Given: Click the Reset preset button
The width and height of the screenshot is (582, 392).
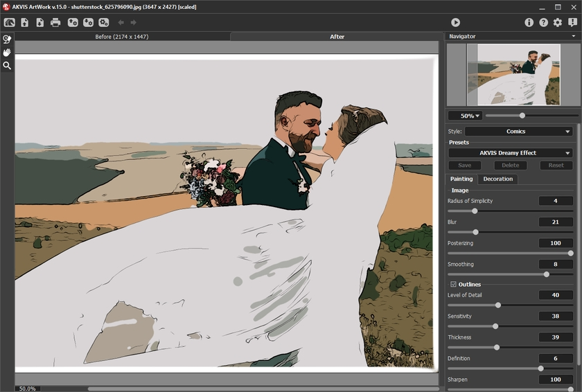Looking at the screenshot, I should click(x=556, y=166).
